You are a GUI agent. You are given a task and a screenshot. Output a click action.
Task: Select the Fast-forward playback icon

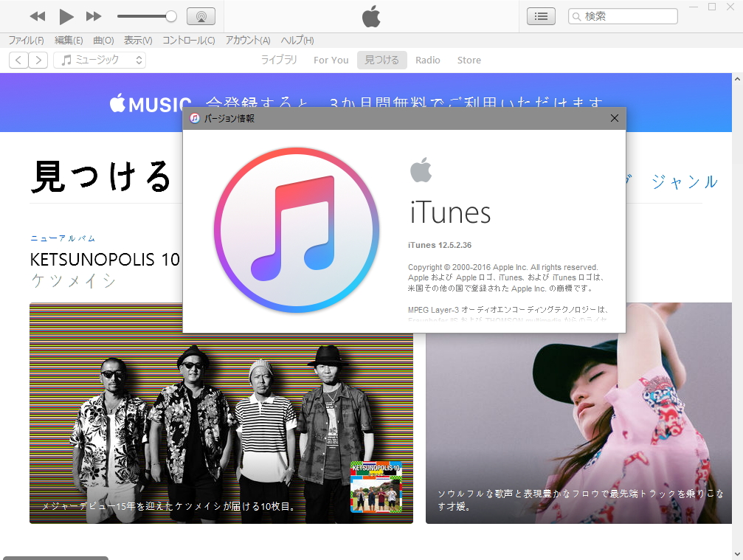(x=94, y=16)
